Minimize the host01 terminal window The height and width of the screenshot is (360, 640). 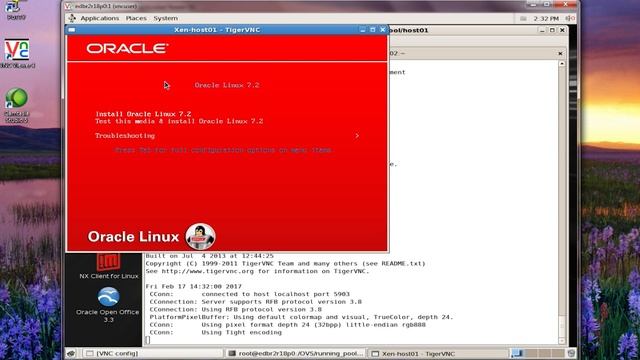tap(542, 30)
